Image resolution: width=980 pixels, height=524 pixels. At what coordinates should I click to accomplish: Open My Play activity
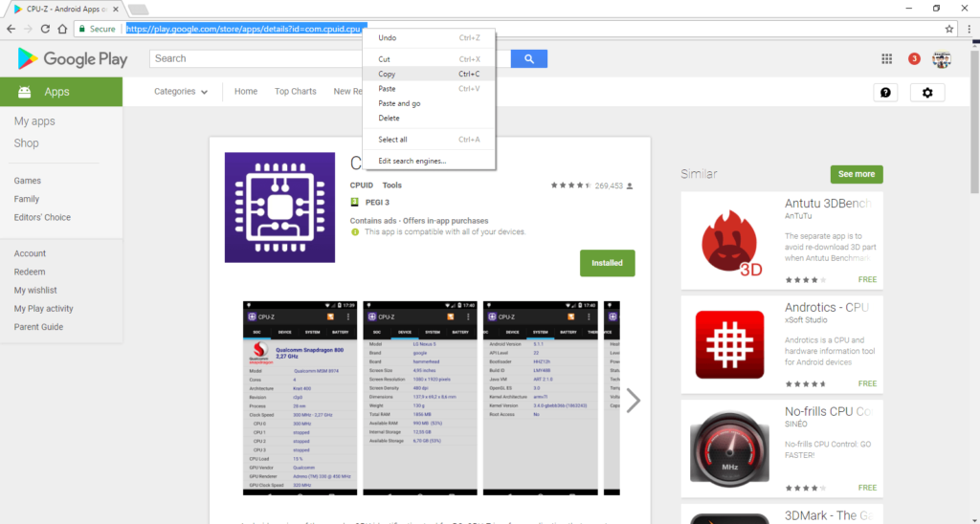pyautogui.click(x=43, y=309)
